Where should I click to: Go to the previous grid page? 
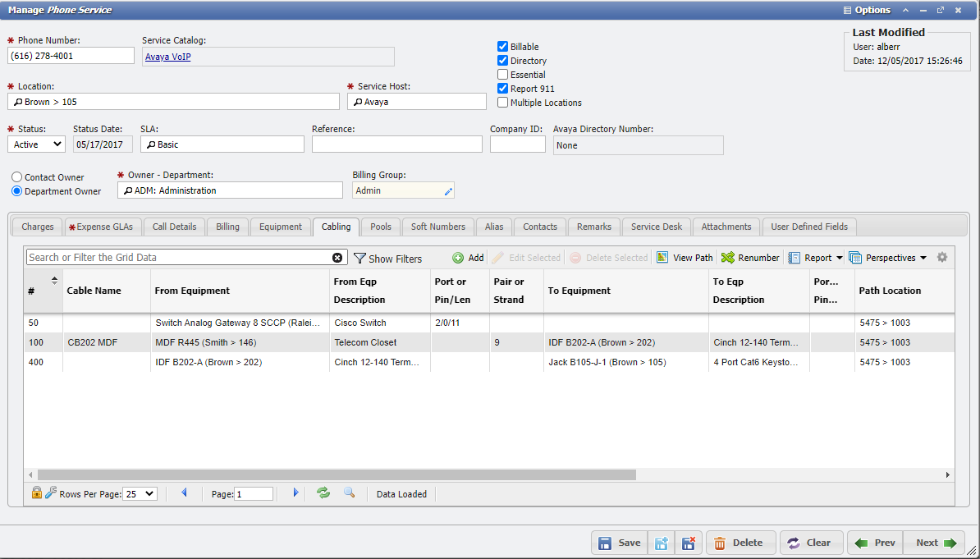[x=185, y=493]
